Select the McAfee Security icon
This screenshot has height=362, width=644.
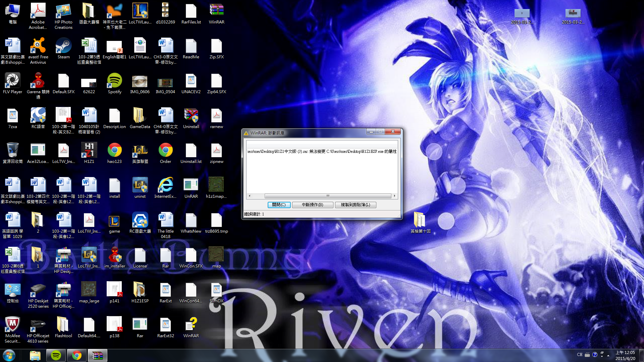(12, 325)
